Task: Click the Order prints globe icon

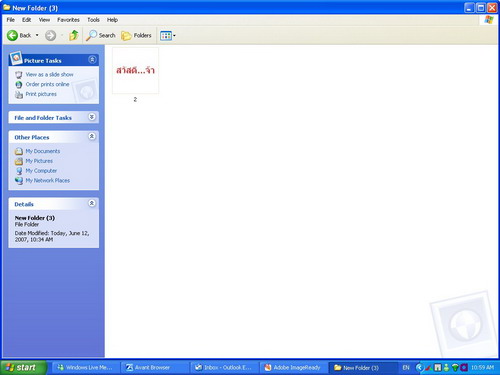Action: 19,85
